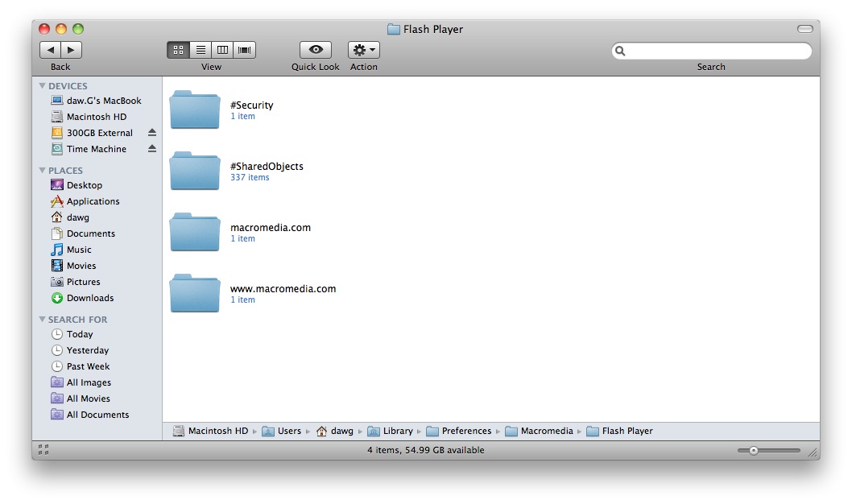The width and height of the screenshot is (852, 504).
Task: Click the '4 items, 54.99 GB available' status
Action: pos(425,450)
